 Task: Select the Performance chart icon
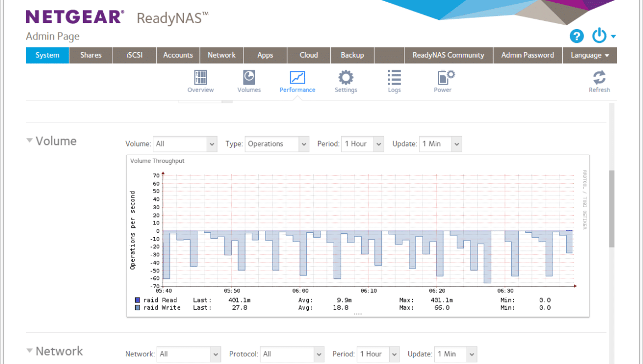click(297, 81)
